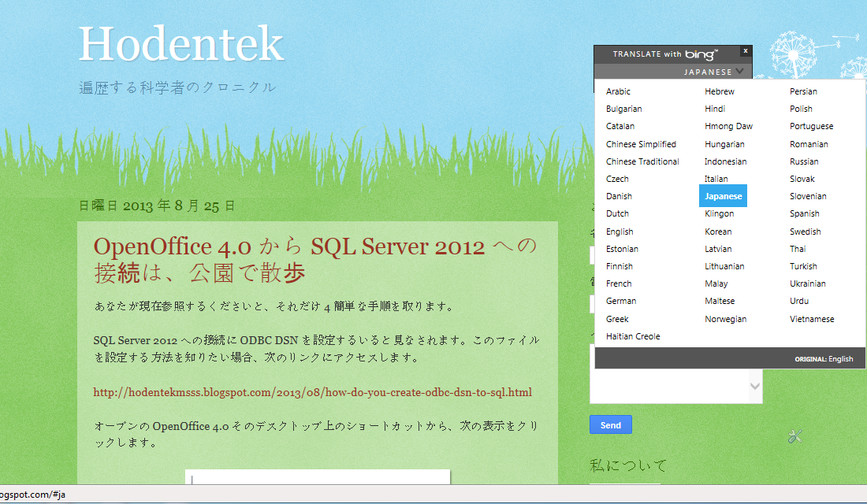Choose Swedish language

tap(805, 232)
